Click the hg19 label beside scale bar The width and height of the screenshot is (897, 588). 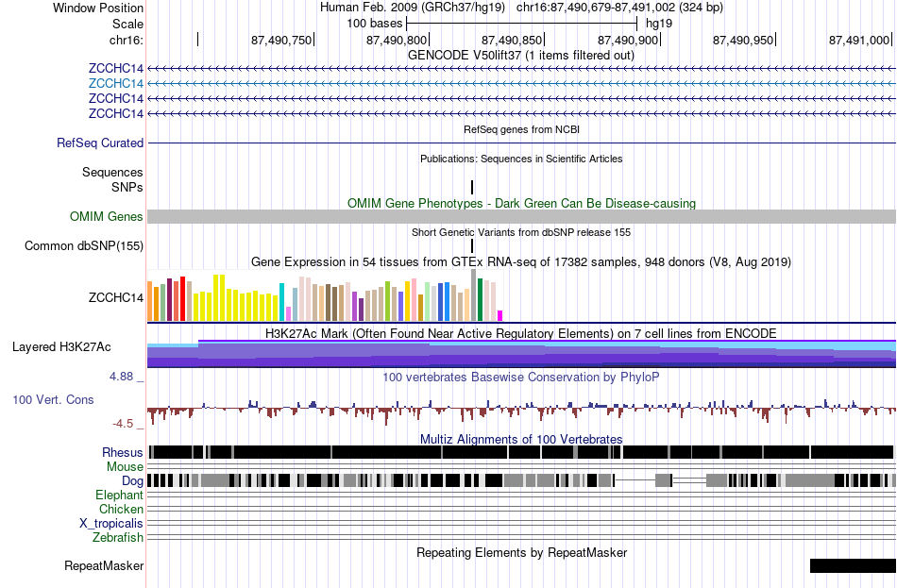point(659,24)
